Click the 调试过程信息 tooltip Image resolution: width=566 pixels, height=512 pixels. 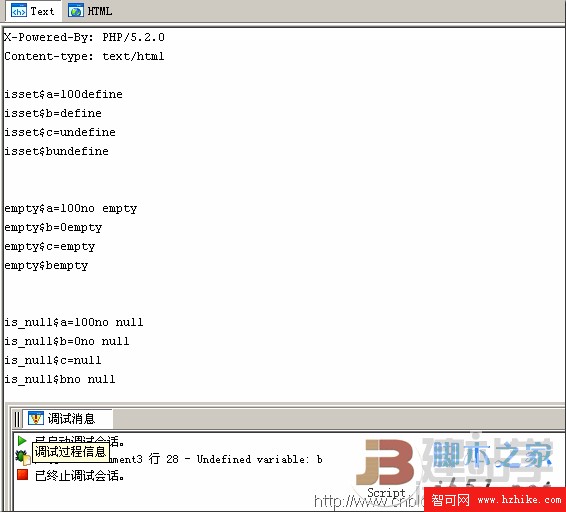70,452
